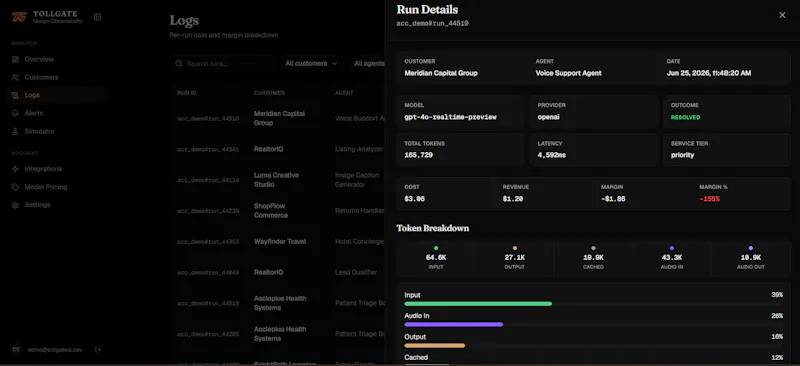Screen dimensions: 800x366
Task: Click the orange Output percentage bar
Action: coord(435,346)
